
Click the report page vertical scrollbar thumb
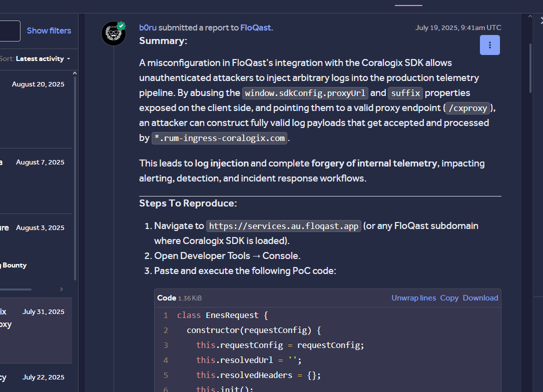pos(530,68)
